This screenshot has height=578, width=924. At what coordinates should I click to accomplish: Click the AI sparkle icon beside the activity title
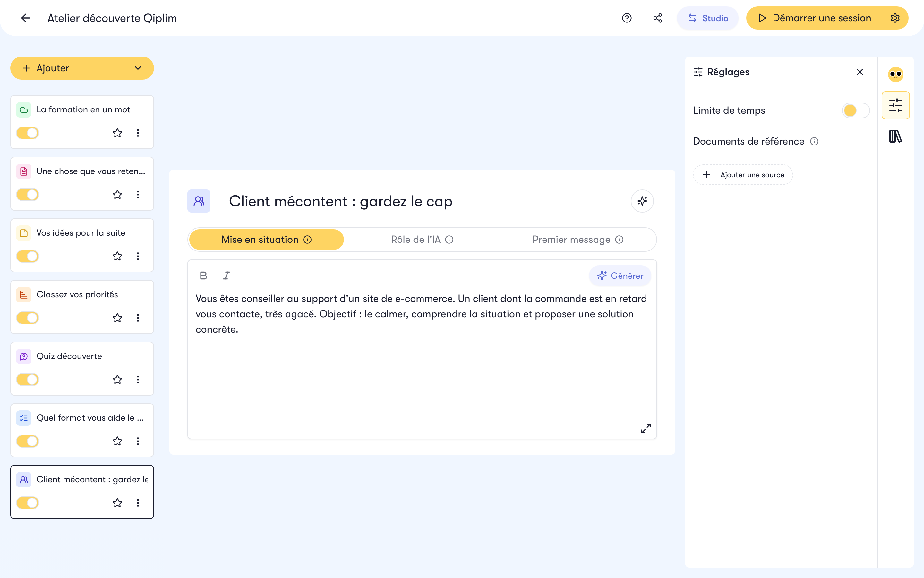point(642,201)
